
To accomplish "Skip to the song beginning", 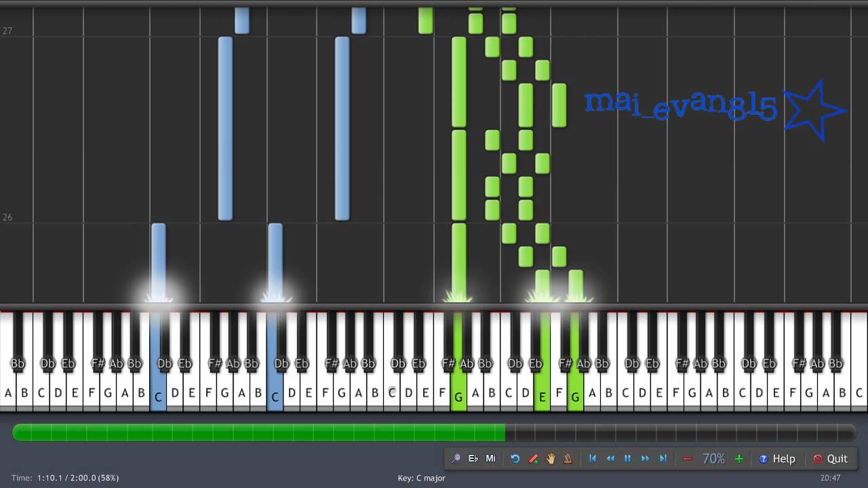I will coord(593,459).
